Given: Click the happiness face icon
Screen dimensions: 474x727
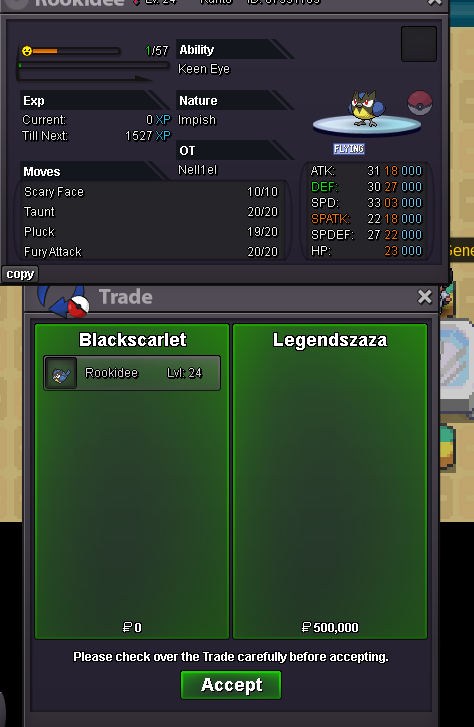Looking at the screenshot, I should [x=27, y=51].
